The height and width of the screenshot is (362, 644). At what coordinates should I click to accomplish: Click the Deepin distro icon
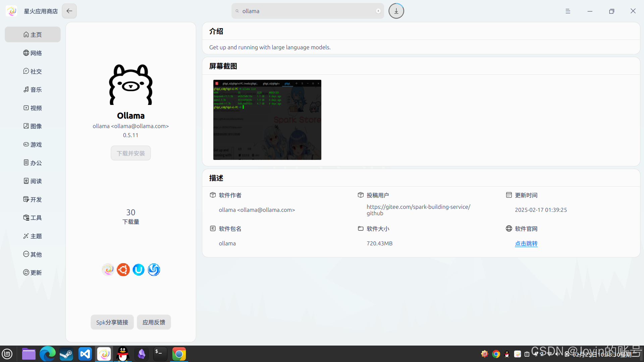(x=154, y=269)
